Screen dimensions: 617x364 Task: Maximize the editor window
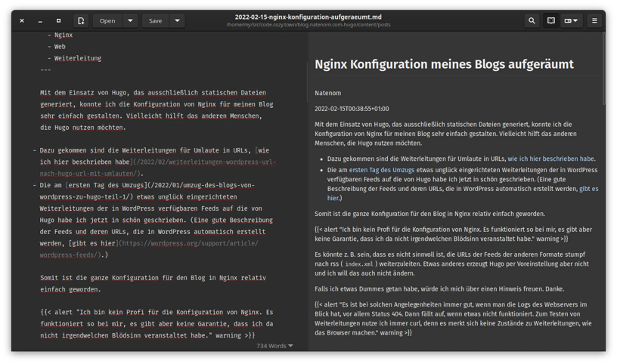pyautogui.click(x=59, y=21)
